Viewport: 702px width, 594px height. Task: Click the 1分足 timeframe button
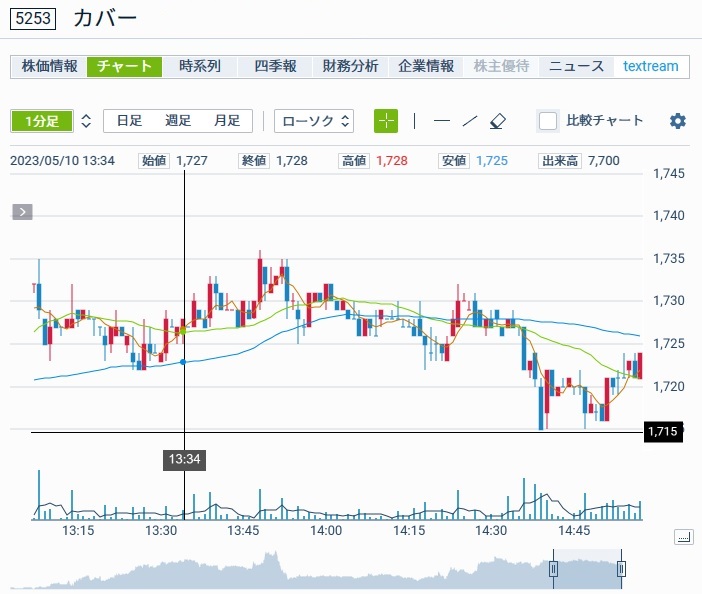point(41,121)
